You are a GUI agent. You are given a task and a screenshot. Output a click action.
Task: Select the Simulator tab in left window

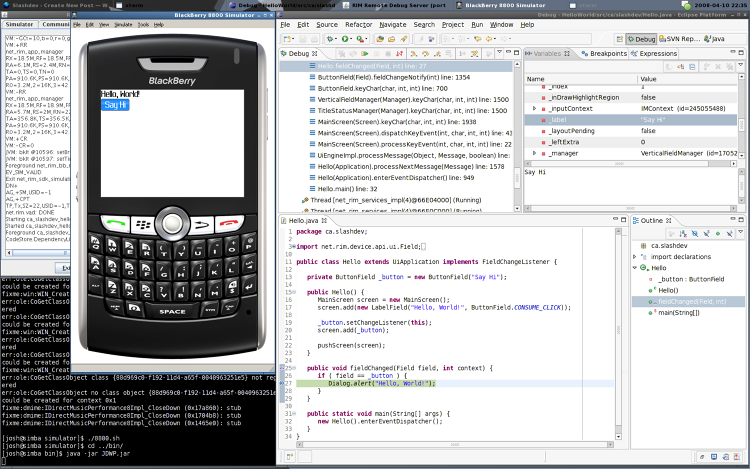[x=19, y=24]
